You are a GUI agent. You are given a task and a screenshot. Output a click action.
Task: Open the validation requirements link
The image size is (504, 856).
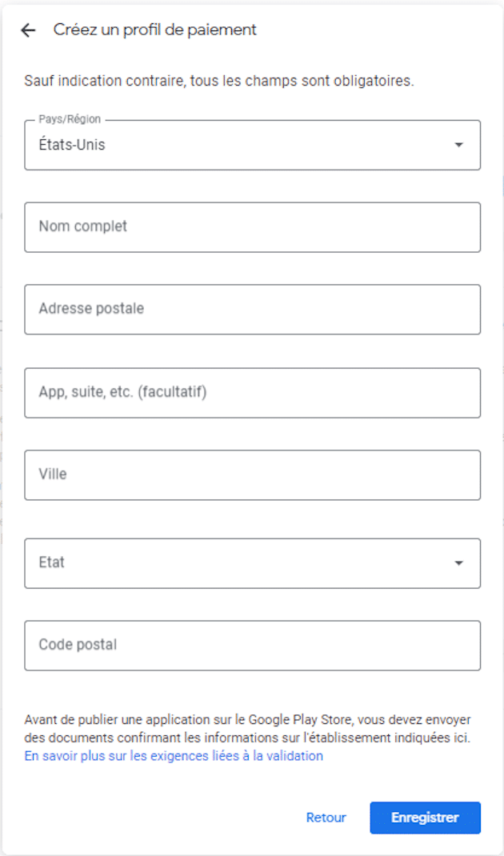click(174, 756)
